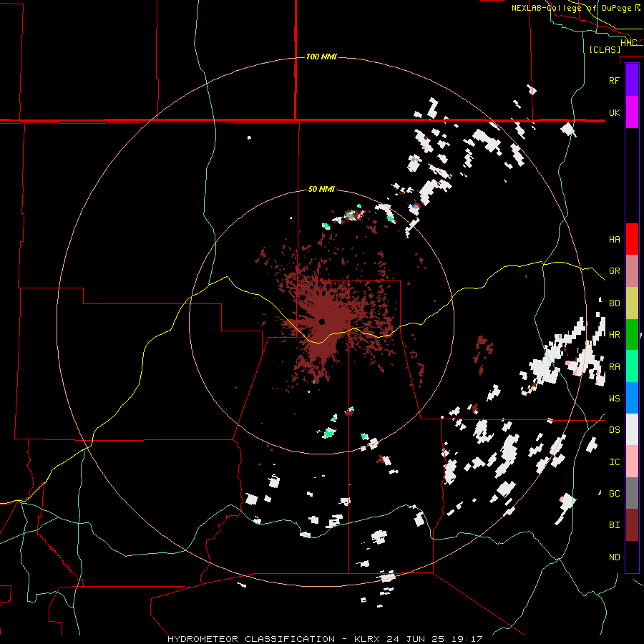Click the IC legend label
This screenshot has height=644, width=644.
click(615, 462)
